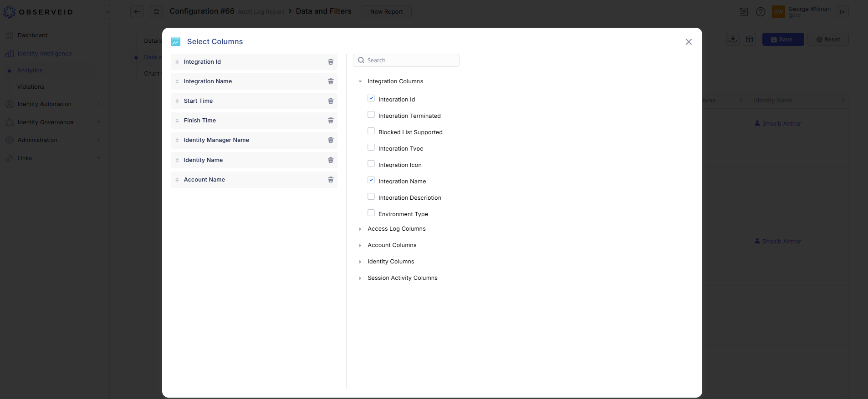
Task: Remove Account Name using trash icon
Action: point(331,180)
